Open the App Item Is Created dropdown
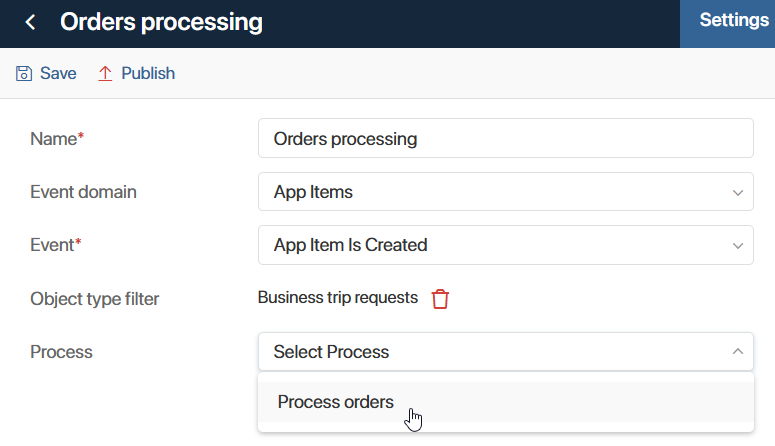The width and height of the screenshot is (775, 446). pyautogui.click(x=506, y=245)
